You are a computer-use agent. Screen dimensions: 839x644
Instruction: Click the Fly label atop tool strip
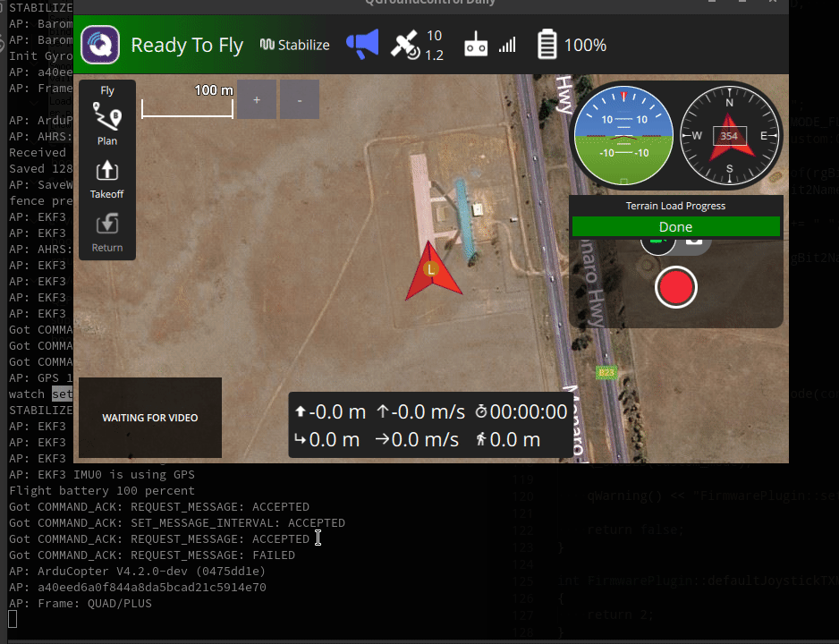[107, 90]
